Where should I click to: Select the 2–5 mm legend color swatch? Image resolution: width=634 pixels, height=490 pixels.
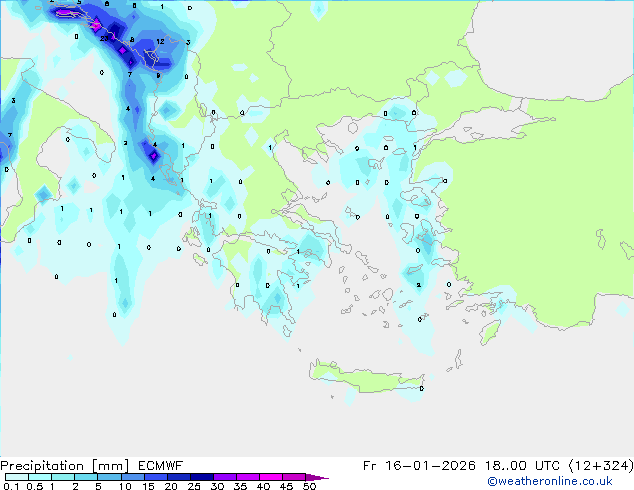[x=86, y=477]
